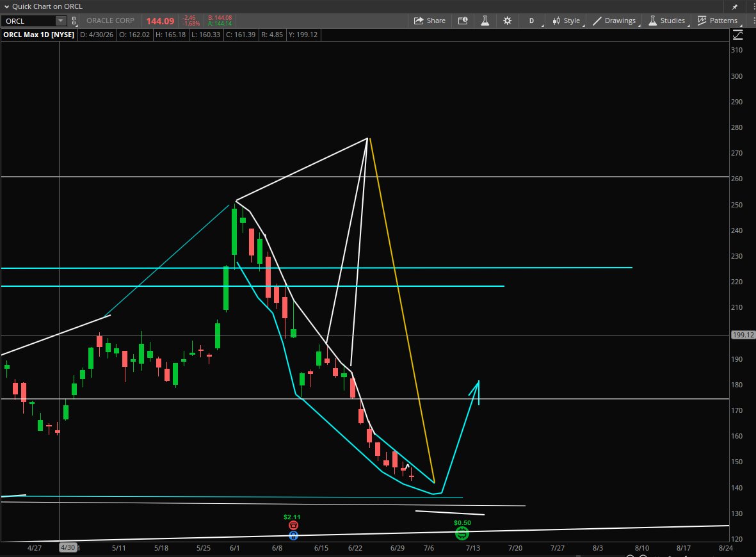Click the ORCL Max 1D [NYSE] label
Viewport: 756px width, 557px height.
point(38,35)
